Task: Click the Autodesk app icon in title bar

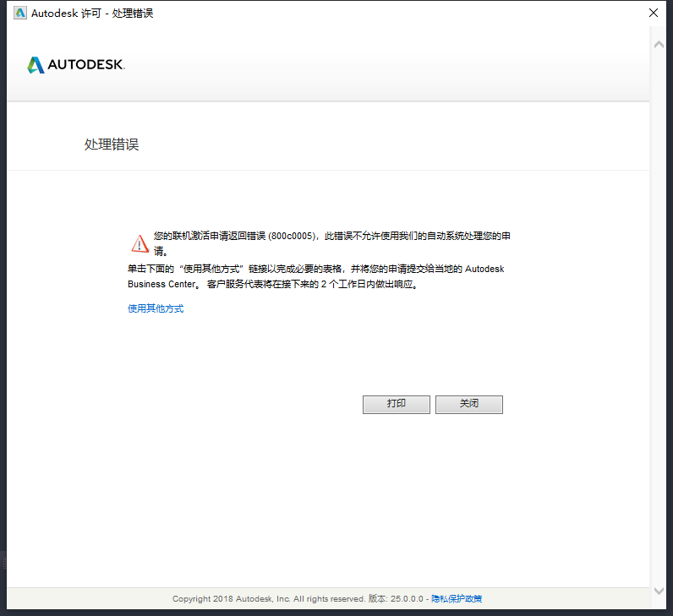Action: pos(19,13)
